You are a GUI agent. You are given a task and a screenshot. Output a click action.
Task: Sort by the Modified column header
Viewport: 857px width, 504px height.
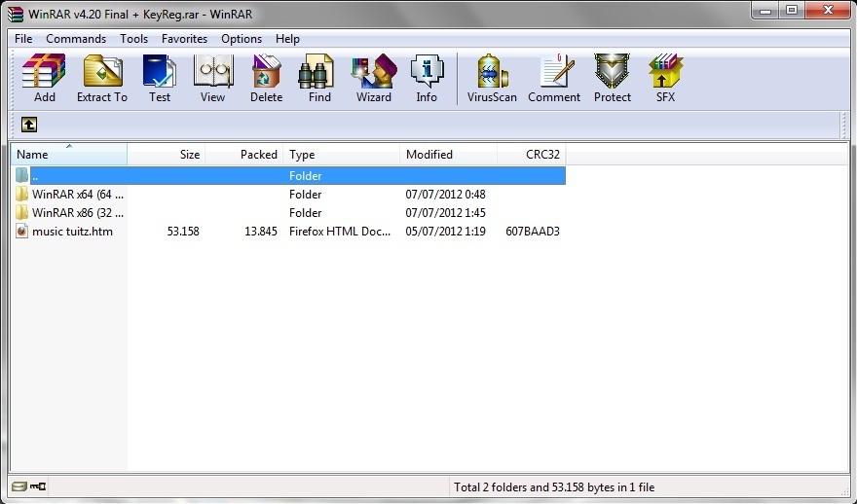pos(448,155)
